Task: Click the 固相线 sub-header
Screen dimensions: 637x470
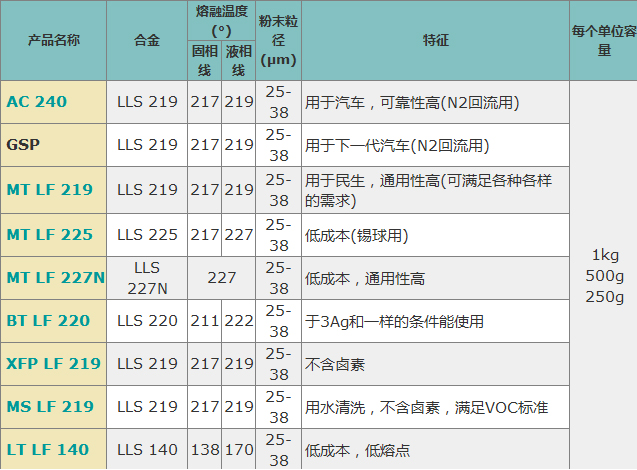Action: (x=203, y=60)
